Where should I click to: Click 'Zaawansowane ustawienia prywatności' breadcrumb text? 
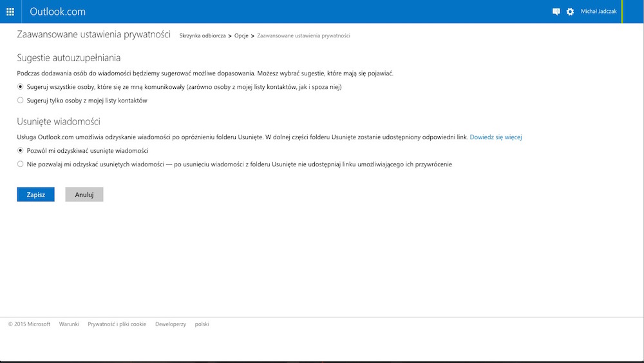(303, 35)
